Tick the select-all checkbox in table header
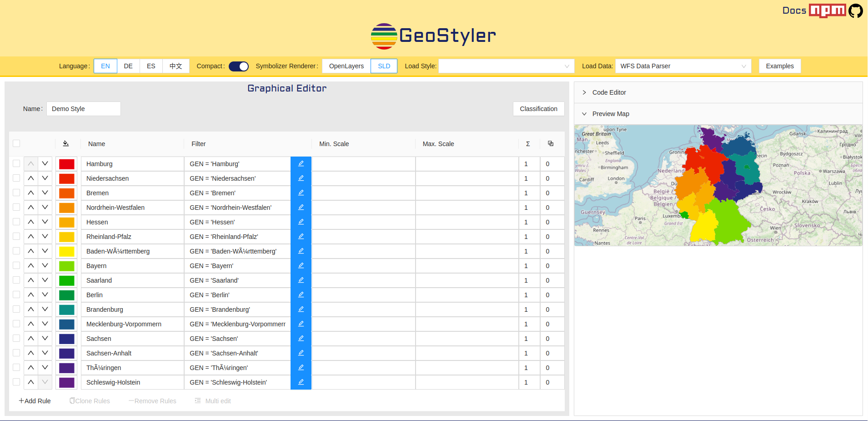 [x=16, y=144]
